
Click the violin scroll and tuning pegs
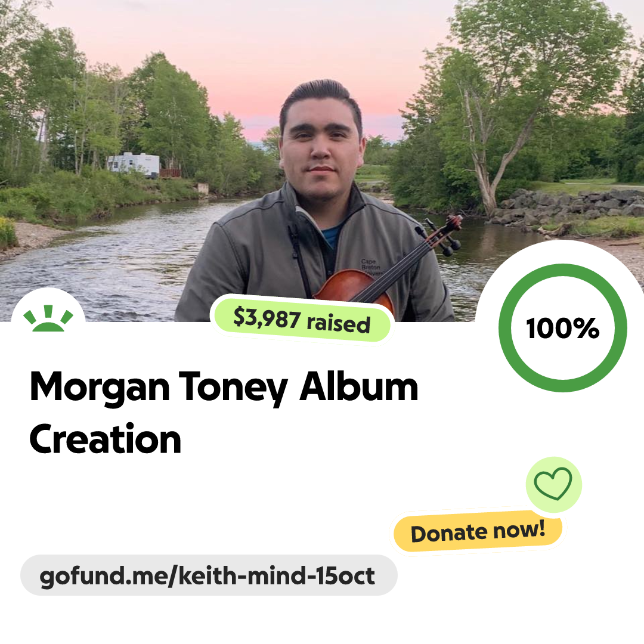pyautogui.click(x=444, y=234)
